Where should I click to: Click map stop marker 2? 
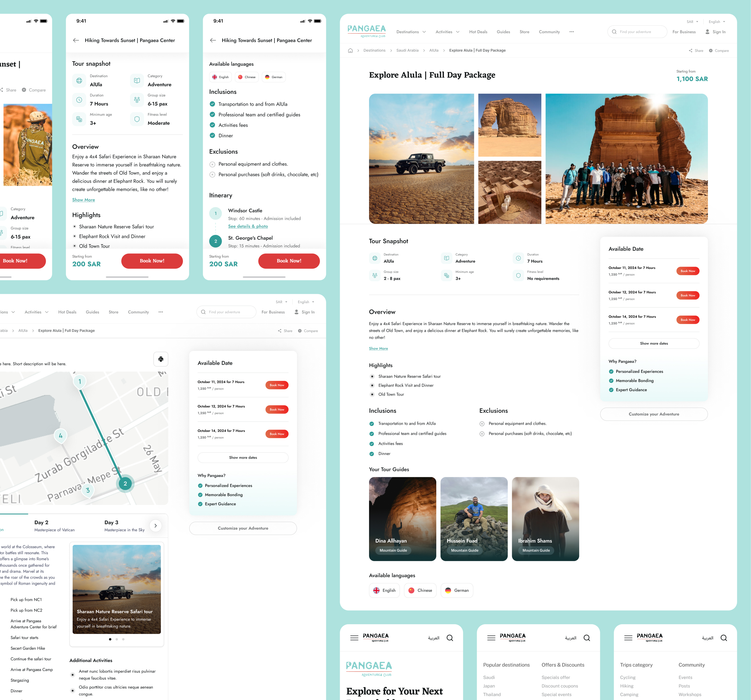point(125,484)
